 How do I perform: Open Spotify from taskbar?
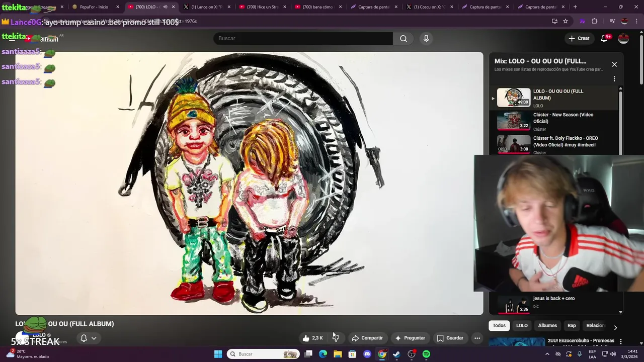pyautogui.click(x=426, y=354)
